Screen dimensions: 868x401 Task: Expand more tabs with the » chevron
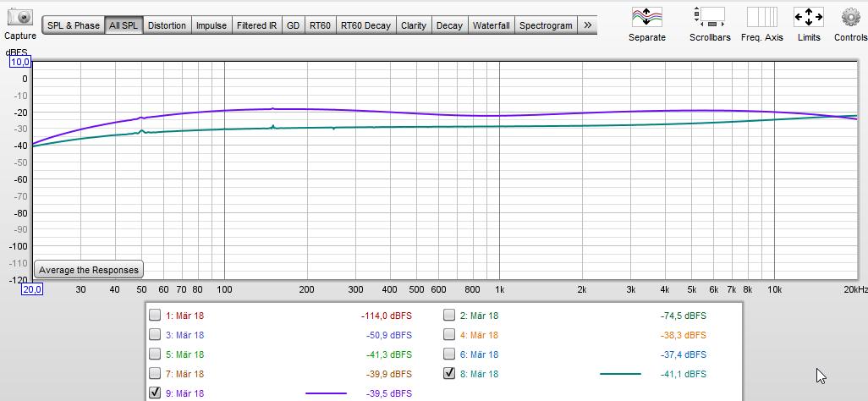(588, 25)
